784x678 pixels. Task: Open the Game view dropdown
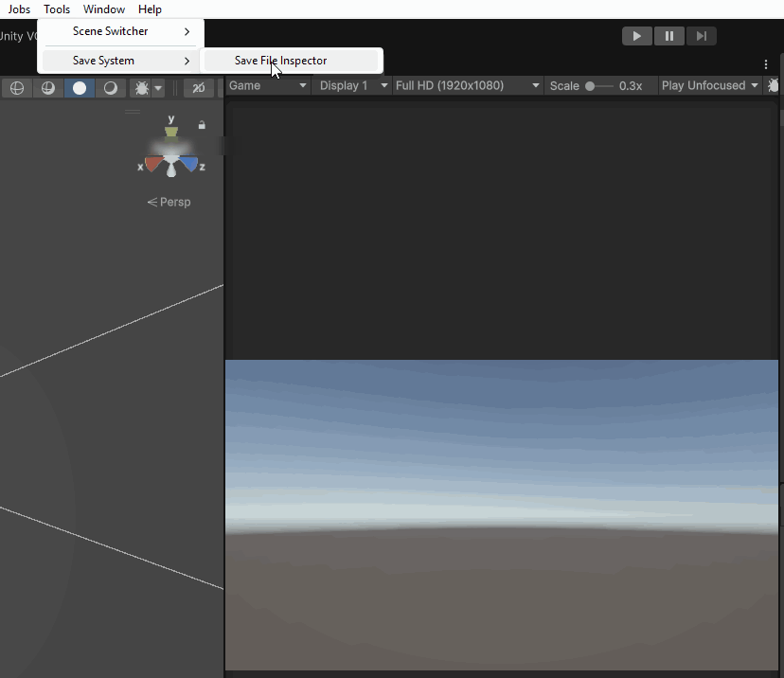[268, 85]
